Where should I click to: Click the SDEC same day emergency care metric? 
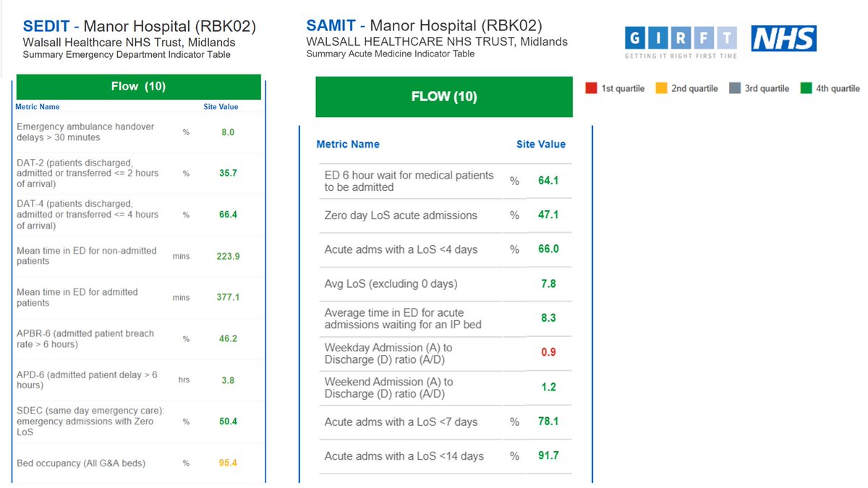pos(90,421)
